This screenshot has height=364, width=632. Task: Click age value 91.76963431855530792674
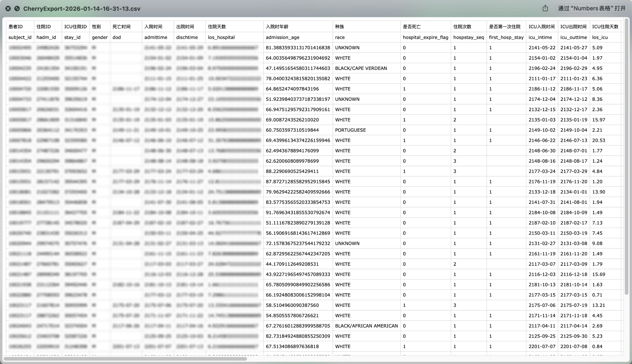(298, 213)
